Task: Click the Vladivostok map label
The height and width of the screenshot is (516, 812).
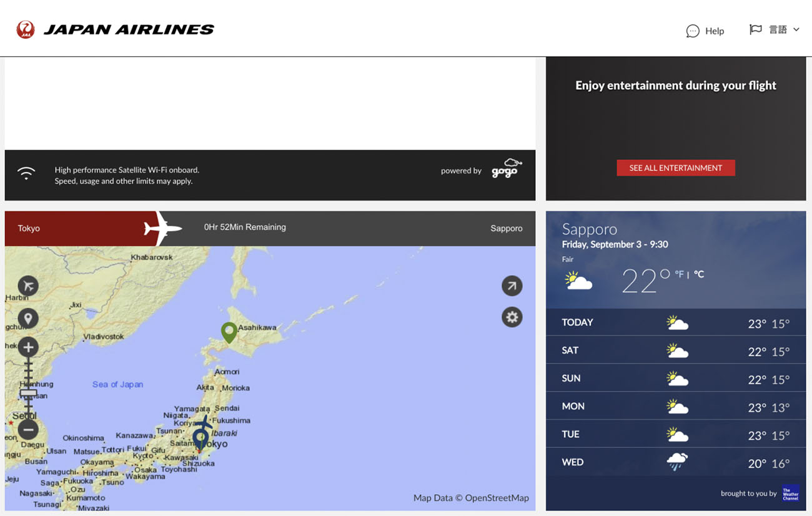Action: click(104, 337)
